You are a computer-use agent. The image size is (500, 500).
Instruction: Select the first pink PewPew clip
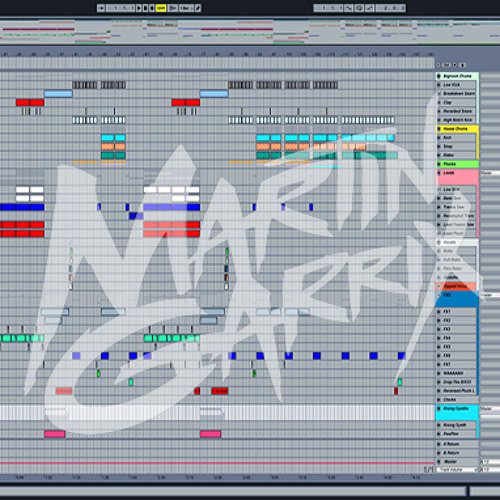point(55,434)
